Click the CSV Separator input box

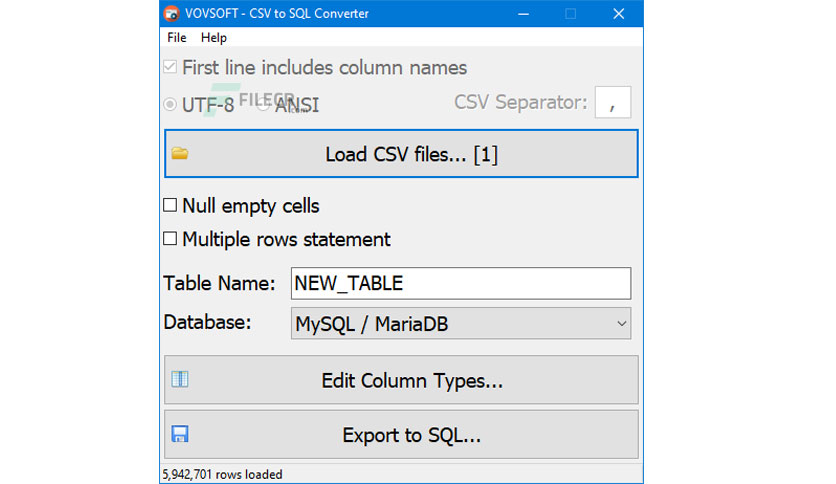613,102
